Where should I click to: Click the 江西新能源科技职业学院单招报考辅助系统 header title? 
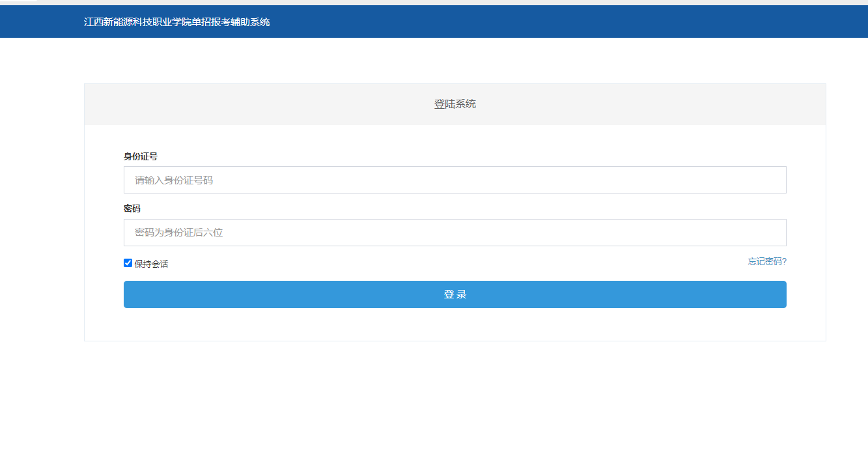point(176,22)
